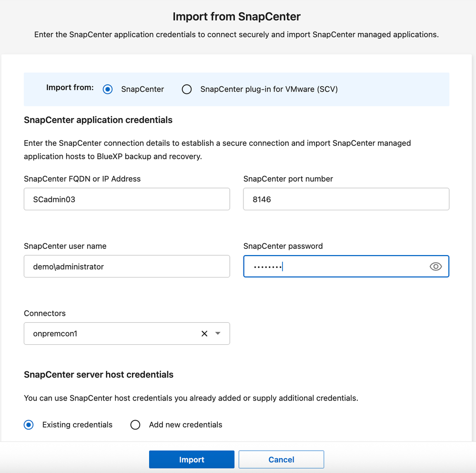Click the "SnapCenter user name" label
The width and height of the screenshot is (476, 473).
click(x=65, y=246)
